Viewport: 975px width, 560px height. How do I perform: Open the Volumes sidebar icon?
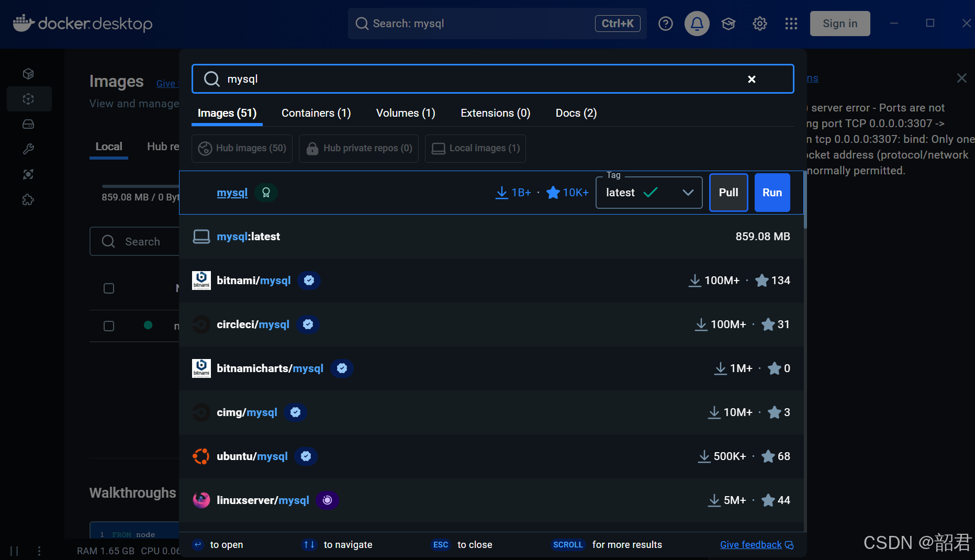tap(29, 124)
